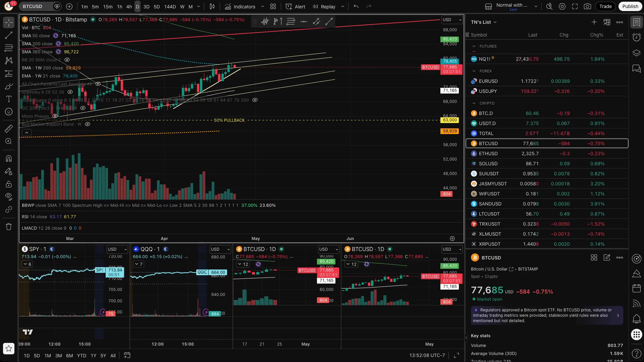Image resolution: width=644 pixels, height=362 pixels.
Task: Toggle visibility of BB 20 SMA indicator
Action: pyautogui.click(x=67, y=60)
